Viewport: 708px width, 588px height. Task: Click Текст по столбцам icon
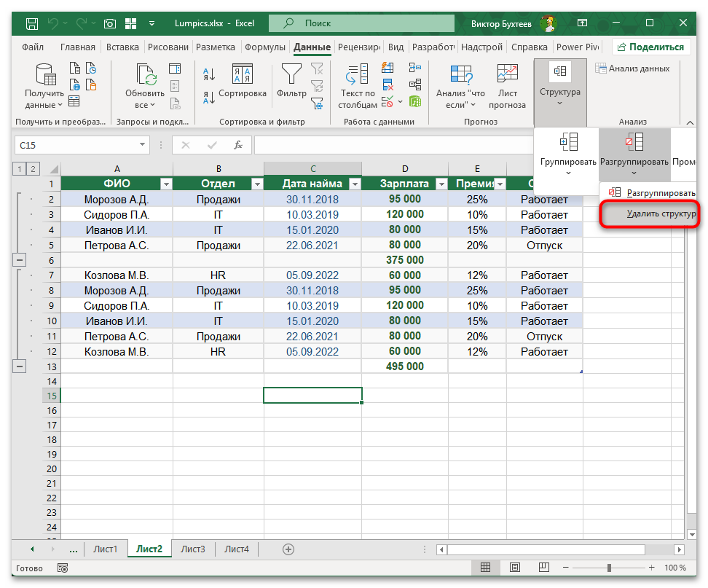point(357,74)
